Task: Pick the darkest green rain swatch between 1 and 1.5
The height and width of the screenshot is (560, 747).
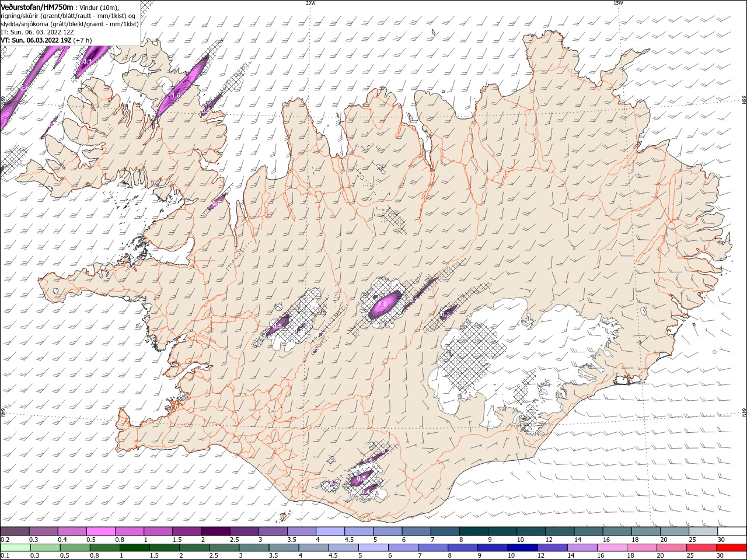Action: tap(134, 548)
